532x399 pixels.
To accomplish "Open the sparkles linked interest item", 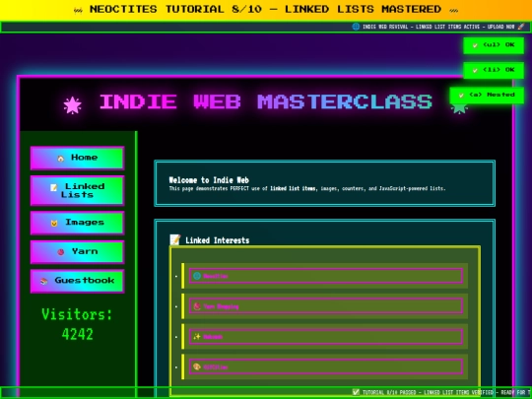I will pos(326,337).
